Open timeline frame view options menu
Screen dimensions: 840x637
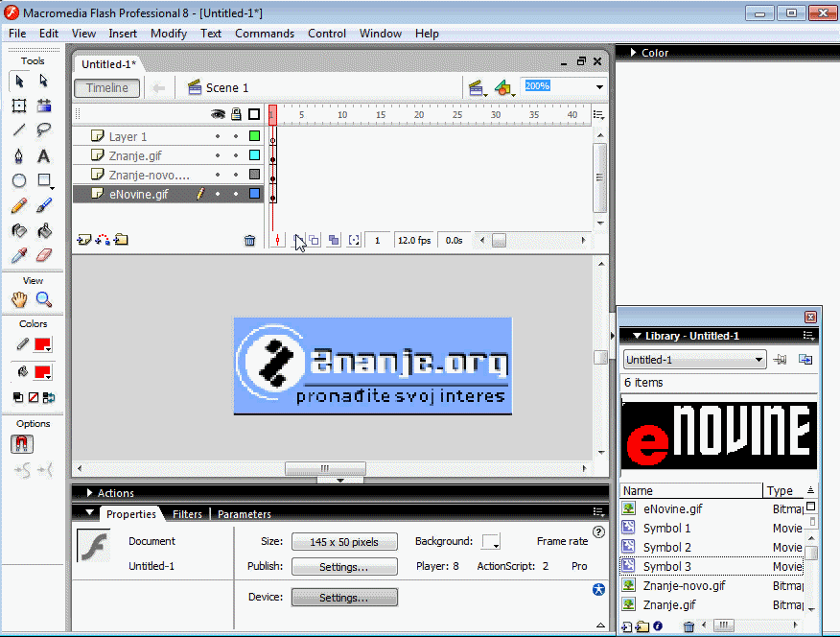(x=599, y=115)
